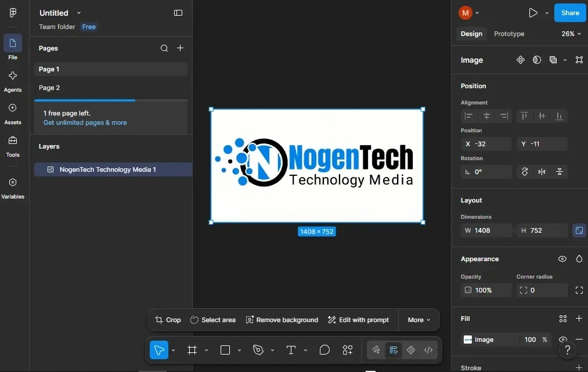The width and height of the screenshot is (588, 372).
Task: Rotate the image 90 degrees icon
Action: point(525,172)
